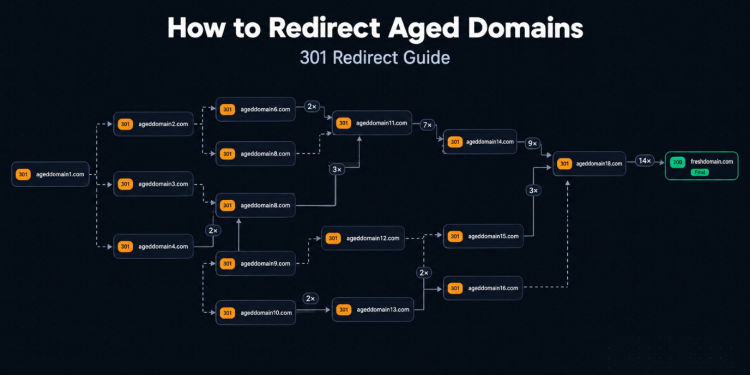Click the 301 badge on ageddomain10.com
This screenshot has width=750, height=375.
click(227, 313)
